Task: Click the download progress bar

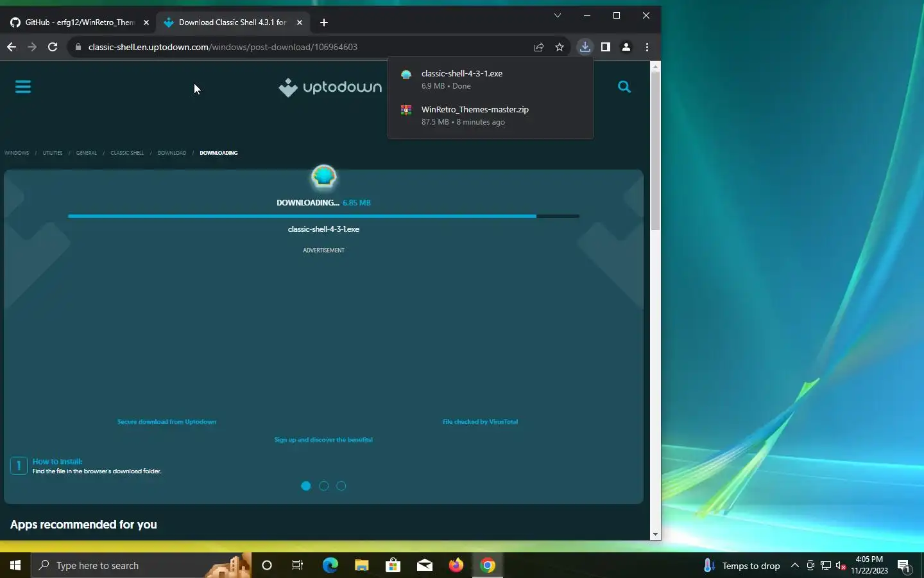Action: click(323, 216)
